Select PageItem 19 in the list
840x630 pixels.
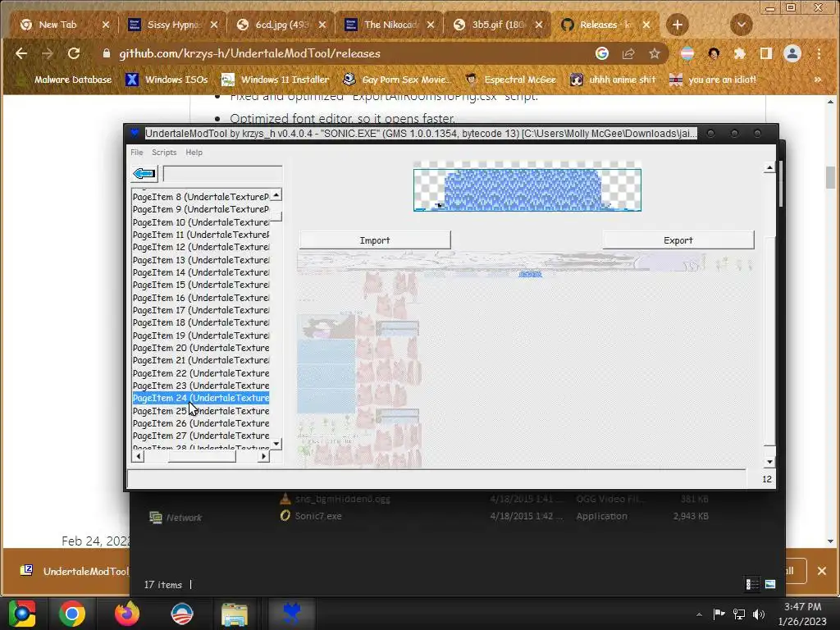pyautogui.click(x=201, y=336)
